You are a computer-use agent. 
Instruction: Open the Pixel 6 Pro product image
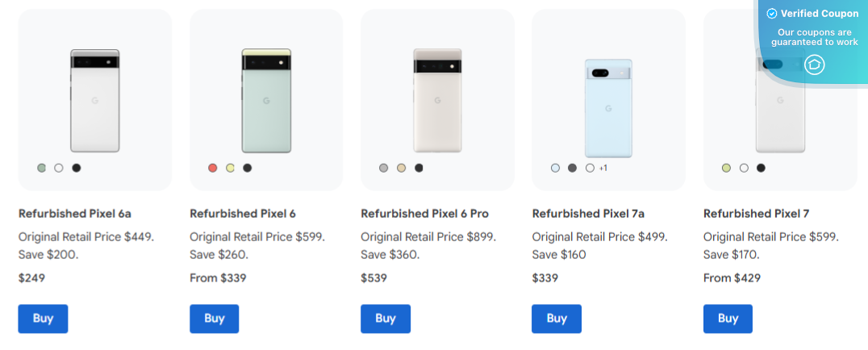pos(437,100)
